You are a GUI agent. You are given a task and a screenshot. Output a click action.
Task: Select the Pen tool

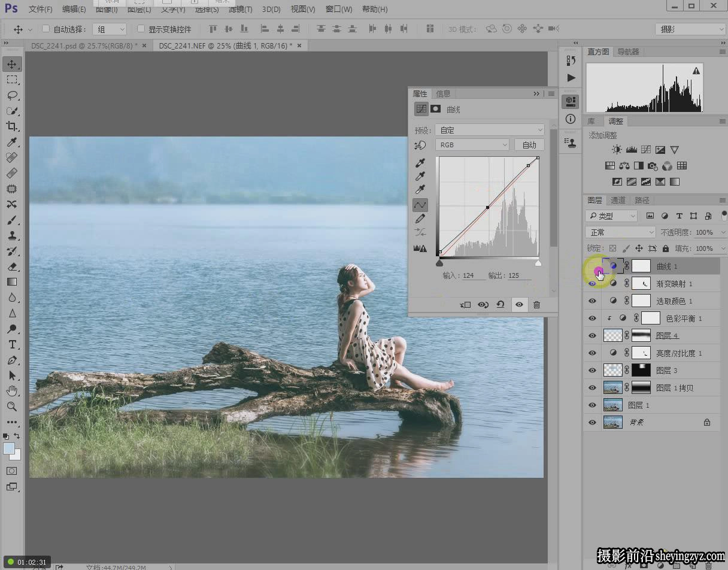point(12,360)
